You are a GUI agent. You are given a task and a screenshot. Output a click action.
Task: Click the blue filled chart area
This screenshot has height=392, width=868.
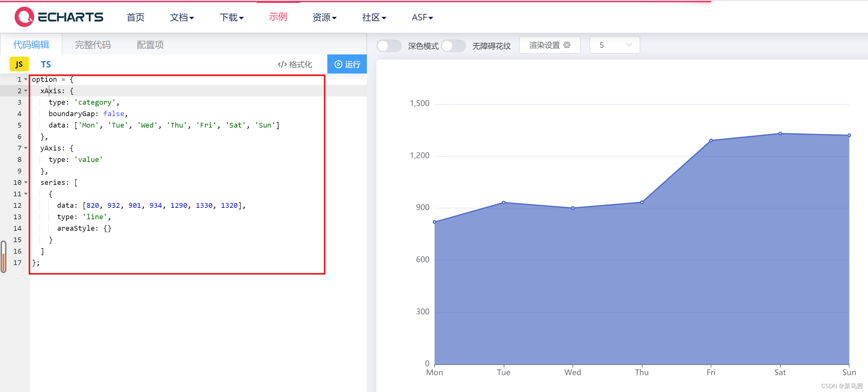640,286
